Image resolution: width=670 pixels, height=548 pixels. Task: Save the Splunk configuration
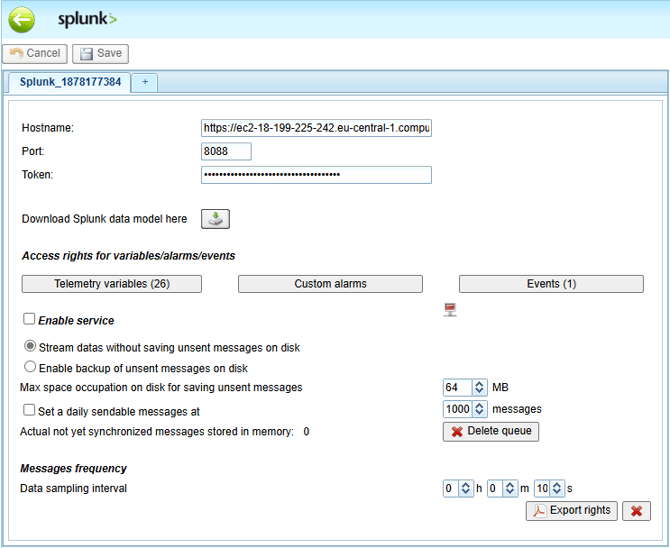pyautogui.click(x=100, y=53)
